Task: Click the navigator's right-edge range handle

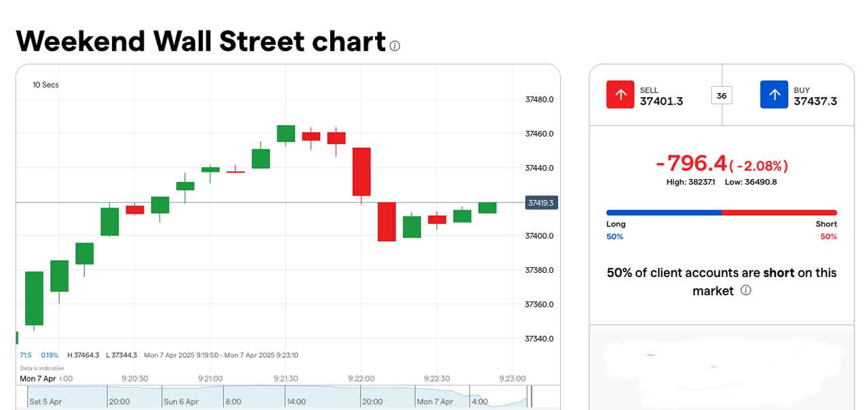Action: point(532,396)
